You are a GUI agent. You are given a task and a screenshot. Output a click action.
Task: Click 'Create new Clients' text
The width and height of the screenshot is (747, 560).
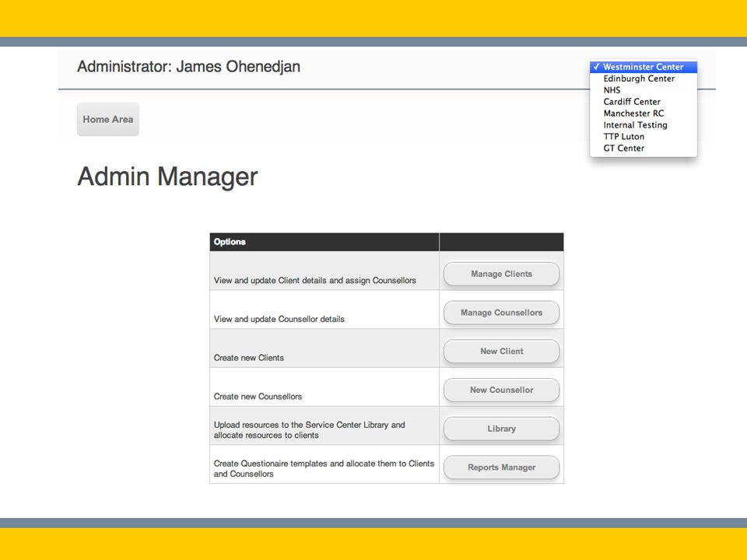tap(249, 358)
